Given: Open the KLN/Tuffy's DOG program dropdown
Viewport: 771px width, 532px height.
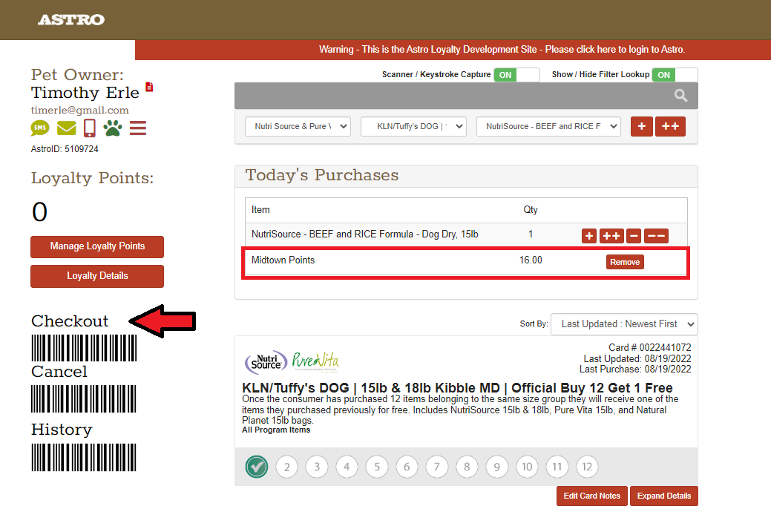Looking at the screenshot, I should point(413,126).
